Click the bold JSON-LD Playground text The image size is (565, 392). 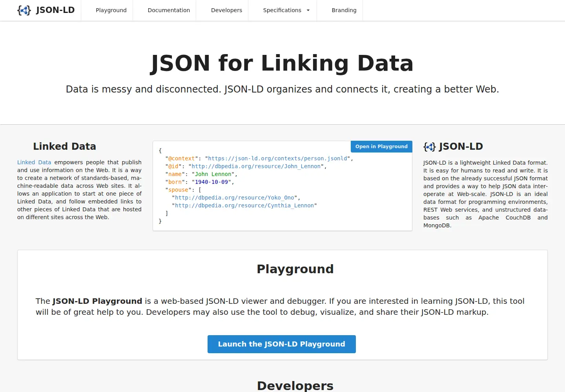click(97, 301)
